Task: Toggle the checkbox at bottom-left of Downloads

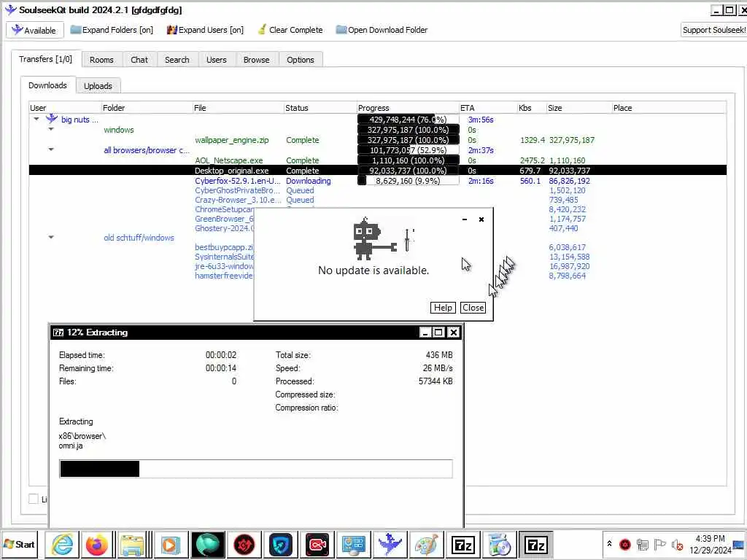Action: [x=34, y=499]
